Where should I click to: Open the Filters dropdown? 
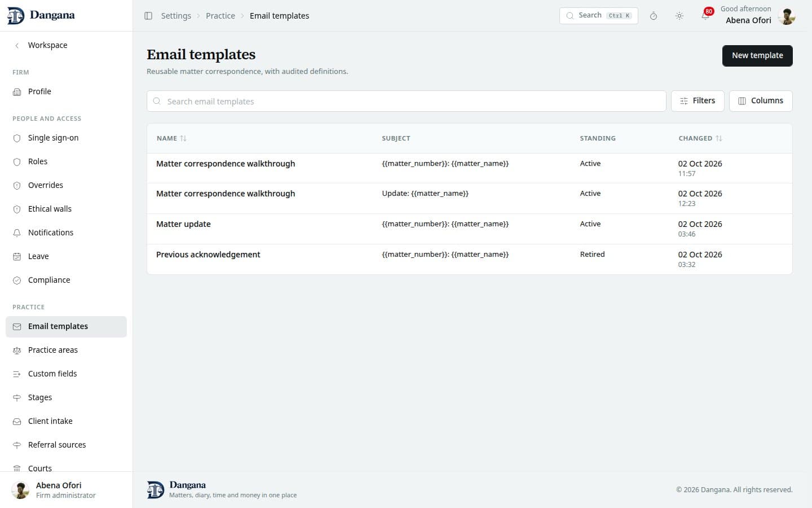(698, 101)
